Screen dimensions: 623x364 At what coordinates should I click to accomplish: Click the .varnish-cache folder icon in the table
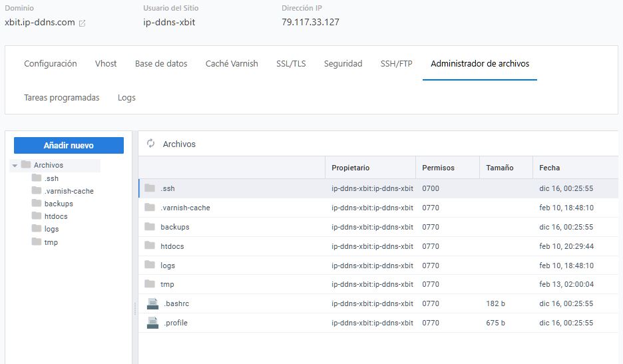pyautogui.click(x=150, y=207)
